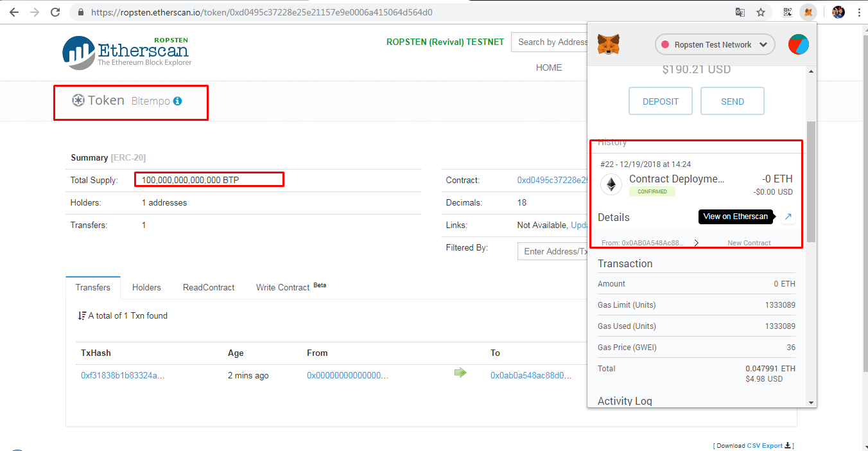The height and width of the screenshot is (451, 868).
Task: Switch to the Holders tab
Action: coord(146,287)
